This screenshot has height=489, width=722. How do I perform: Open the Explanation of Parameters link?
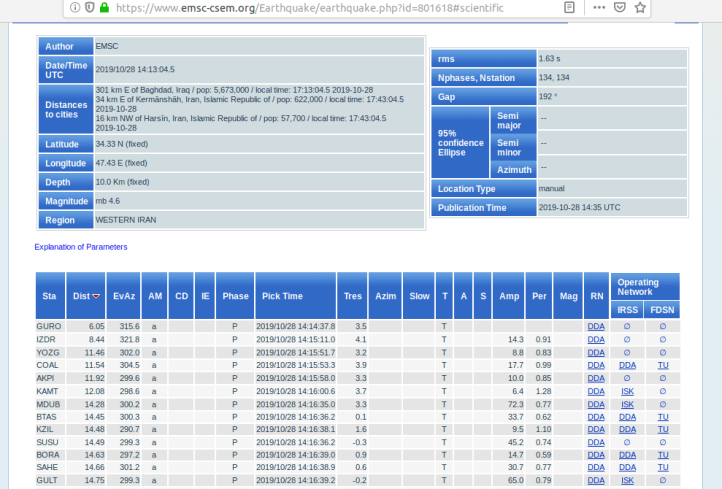pos(81,247)
